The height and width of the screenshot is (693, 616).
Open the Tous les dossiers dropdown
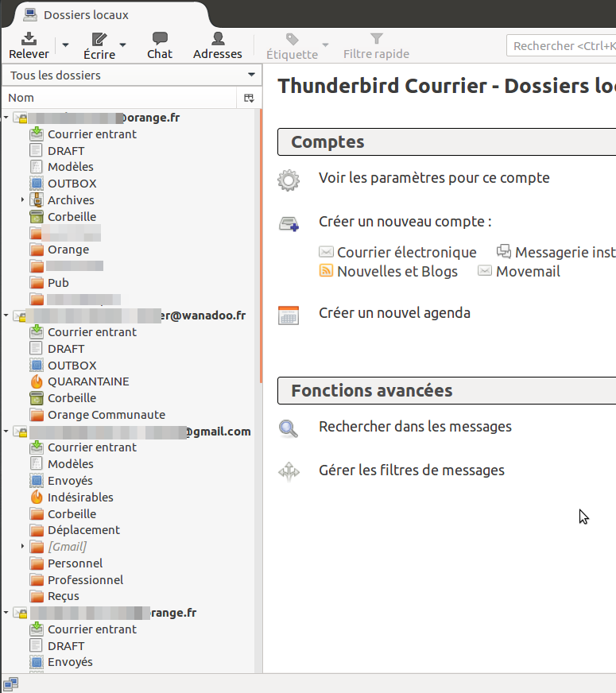(x=132, y=75)
